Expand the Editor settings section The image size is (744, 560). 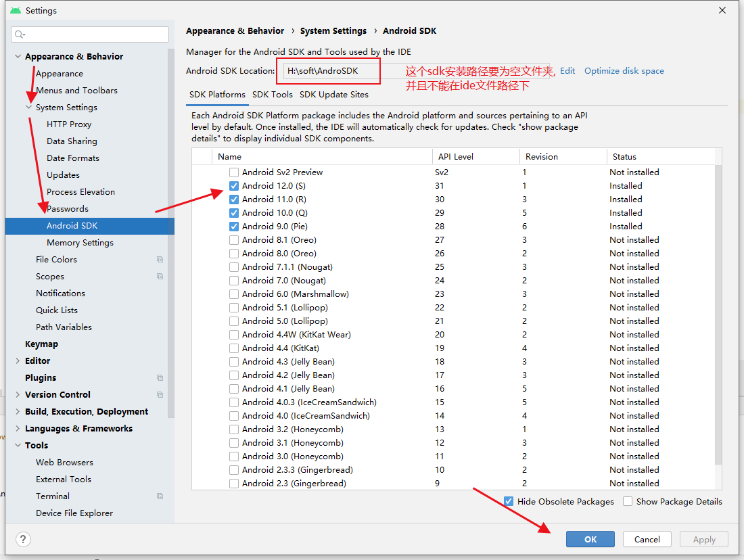click(18, 360)
